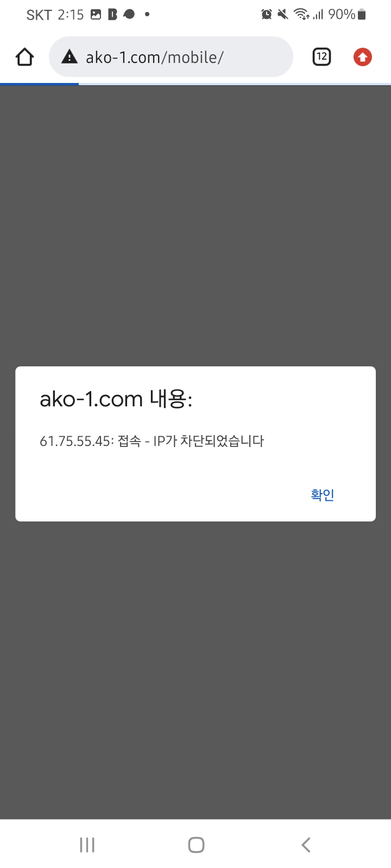Viewport: 391px width, 868px height.
Task: Tap the 'ako-1.com 내용:' dialog title
Action: click(116, 399)
